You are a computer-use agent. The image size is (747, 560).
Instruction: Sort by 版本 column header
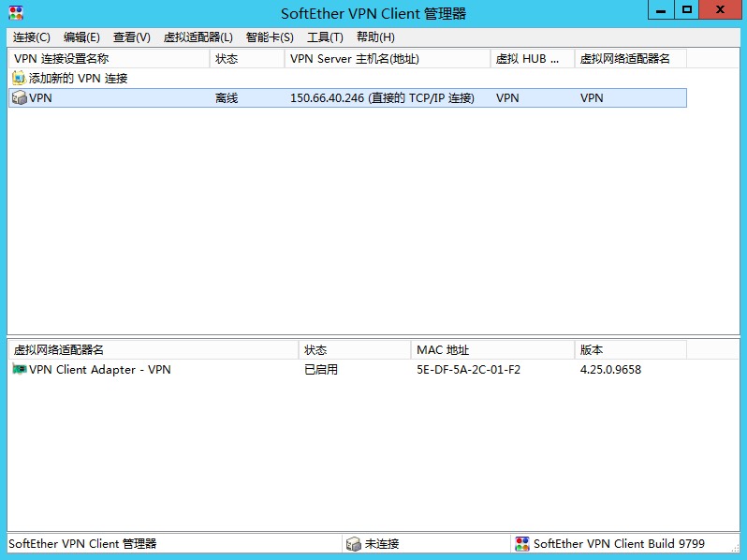coord(630,350)
